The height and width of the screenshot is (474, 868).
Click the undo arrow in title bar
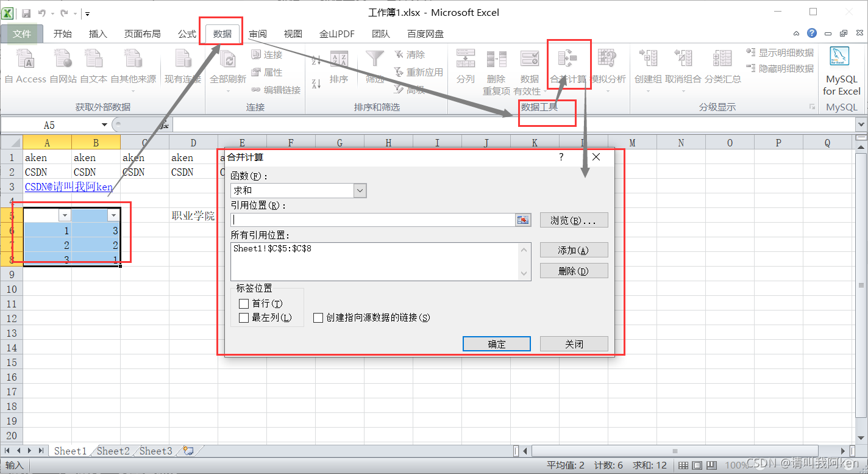tap(42, 13)
